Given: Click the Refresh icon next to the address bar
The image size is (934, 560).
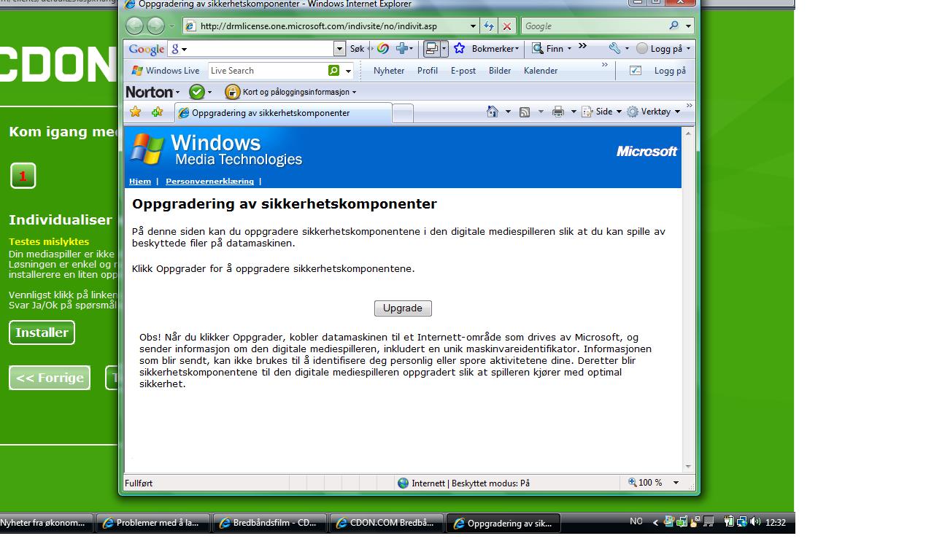Looking at the screenshot, I should 489,26.
